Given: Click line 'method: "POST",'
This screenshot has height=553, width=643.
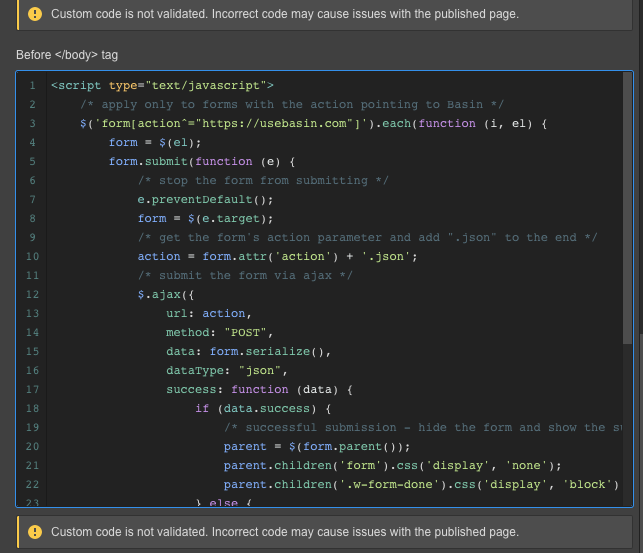Looking at the screenshot, I should coord(219,332).
